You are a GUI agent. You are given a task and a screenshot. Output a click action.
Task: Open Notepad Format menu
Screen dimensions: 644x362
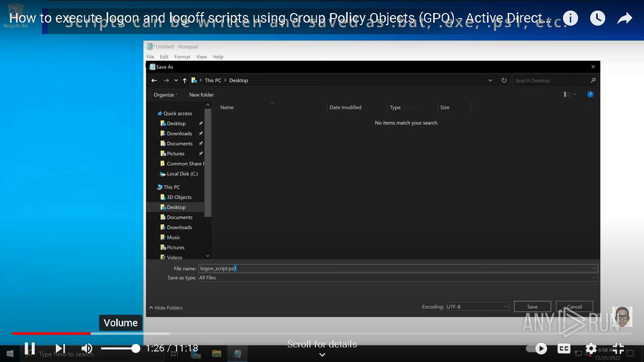click(x=182, y=57)
